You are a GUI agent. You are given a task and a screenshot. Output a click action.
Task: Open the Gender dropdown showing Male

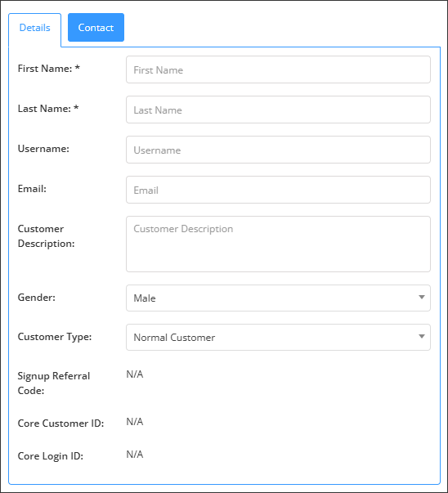click(278, 298)
